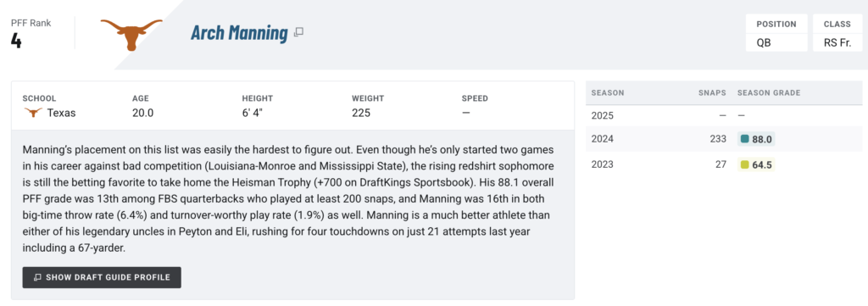The image size is (868, 306).
Task: Click the Texas Longhorns logo in header
Action: pyautogui.click(x=131, y=34)
